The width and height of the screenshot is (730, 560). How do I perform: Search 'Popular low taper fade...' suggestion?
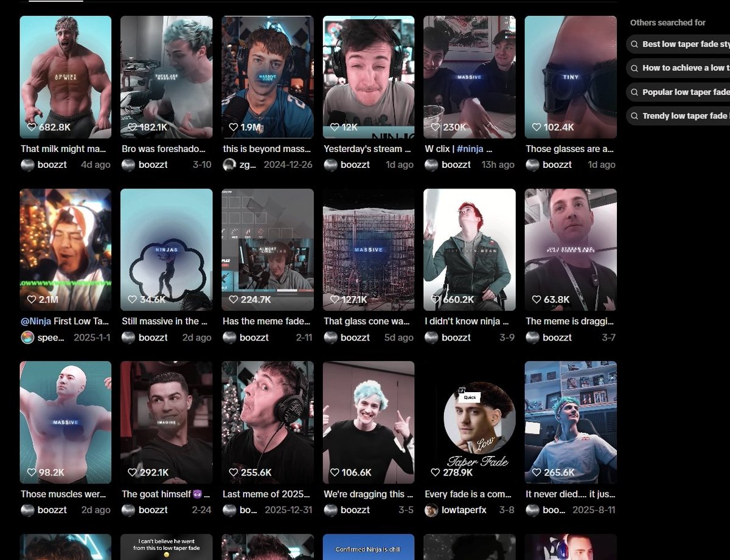[x=678, y=92]
